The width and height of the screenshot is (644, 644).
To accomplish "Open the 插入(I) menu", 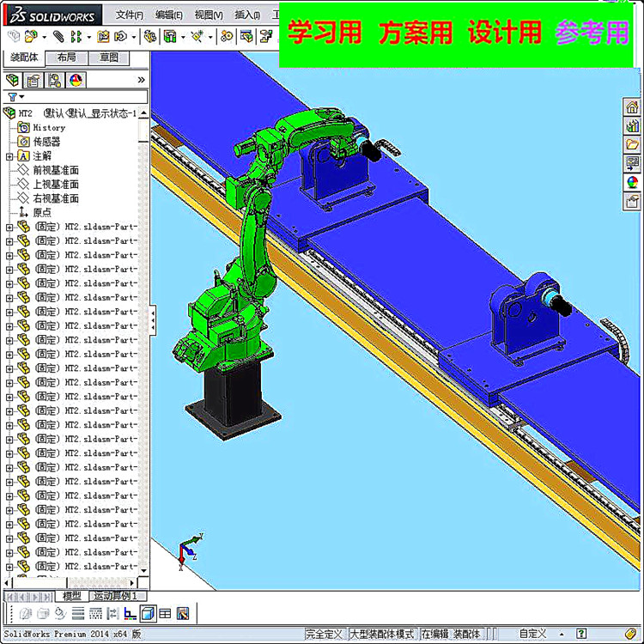I will (247, 15).
